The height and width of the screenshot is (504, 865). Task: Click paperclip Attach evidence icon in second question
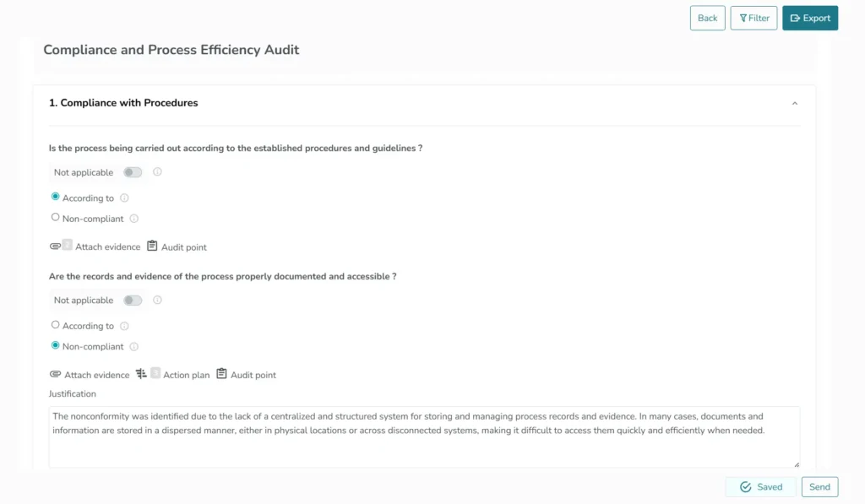coord(56,374)
